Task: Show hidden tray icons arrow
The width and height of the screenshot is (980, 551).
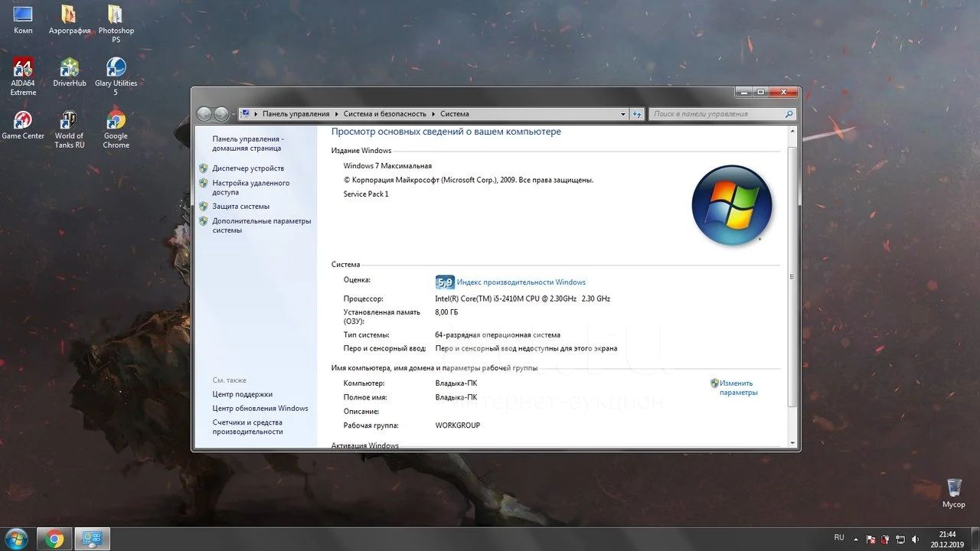Action: pos(855,539)
